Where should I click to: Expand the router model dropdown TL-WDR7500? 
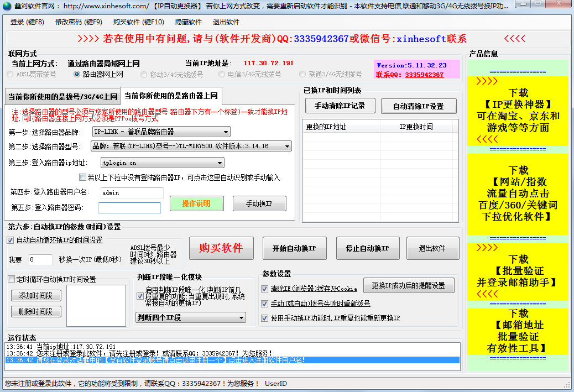[288, 147]
